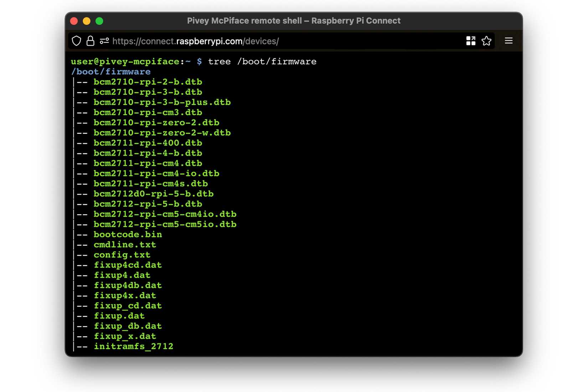Select fixup4.dat file name
The image size is (588, 392).
[x=122, y=275]
